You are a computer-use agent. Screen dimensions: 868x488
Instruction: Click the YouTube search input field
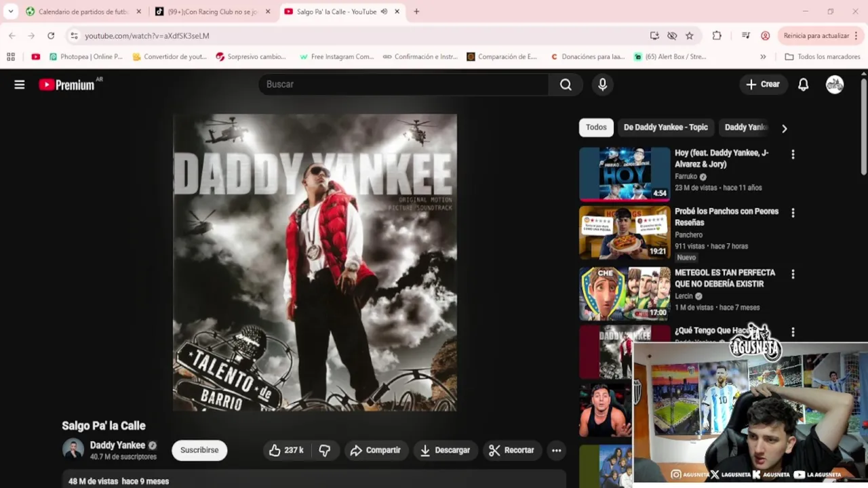click(x=403, y=84)
